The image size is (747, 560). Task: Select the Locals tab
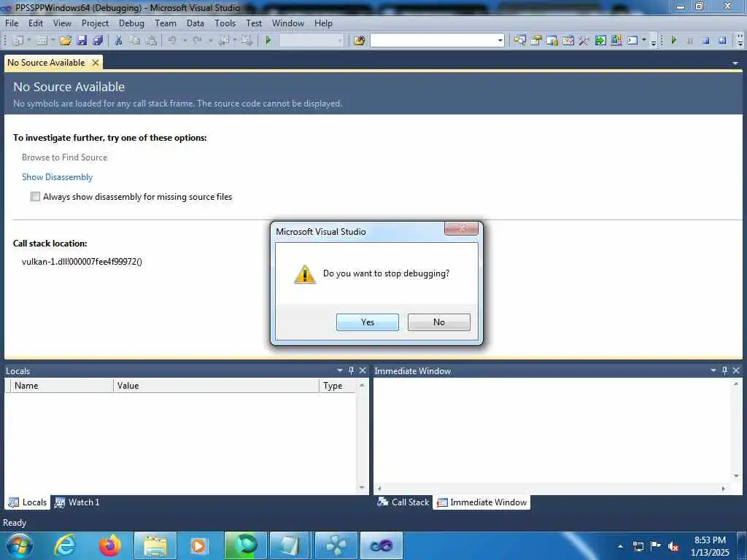[28, 502]
